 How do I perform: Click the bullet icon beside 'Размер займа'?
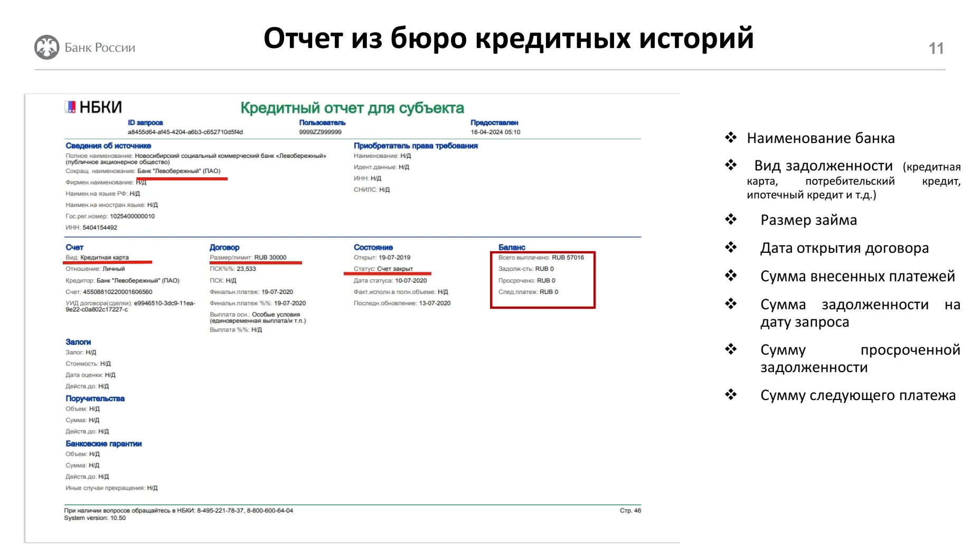click(731, 220)
